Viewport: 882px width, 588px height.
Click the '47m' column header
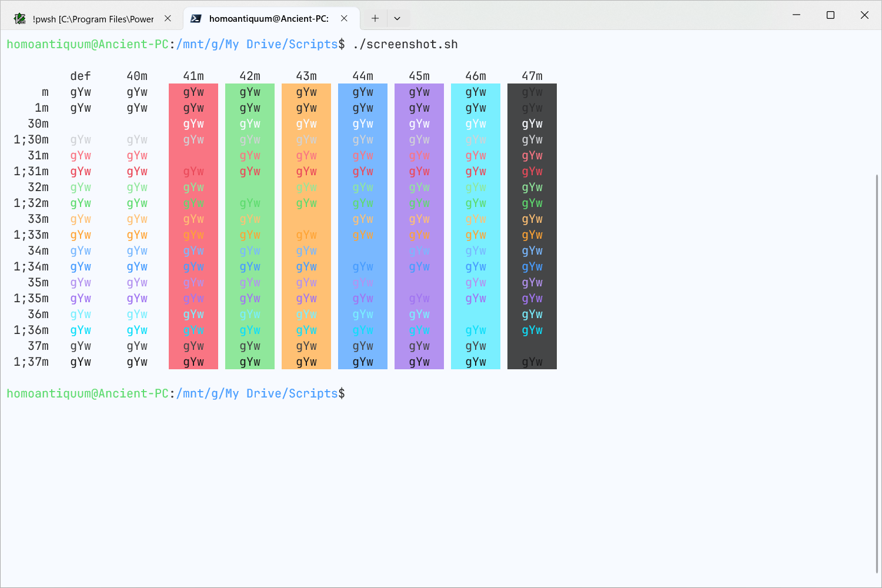tap(532, 76)
